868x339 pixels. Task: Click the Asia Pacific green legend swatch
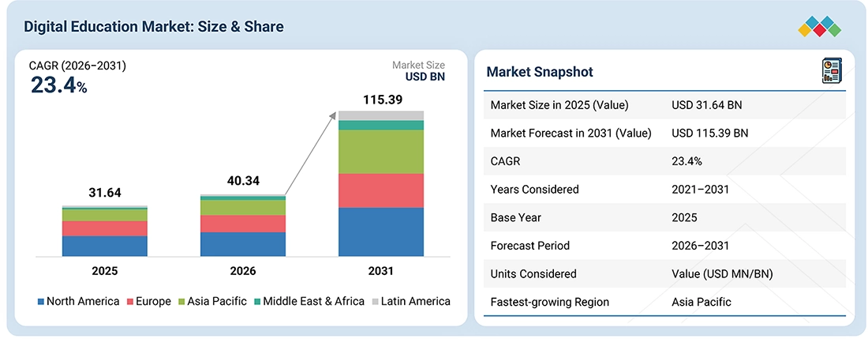point(181,302)
